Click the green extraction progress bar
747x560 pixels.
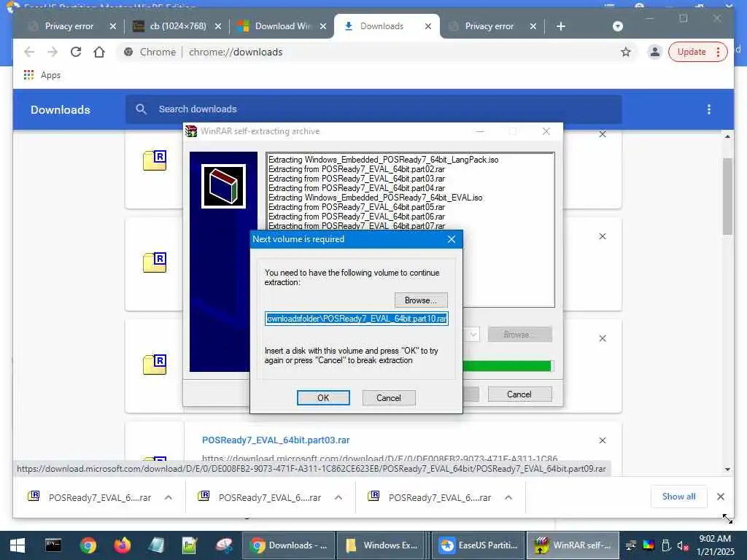tap(507, 366)
